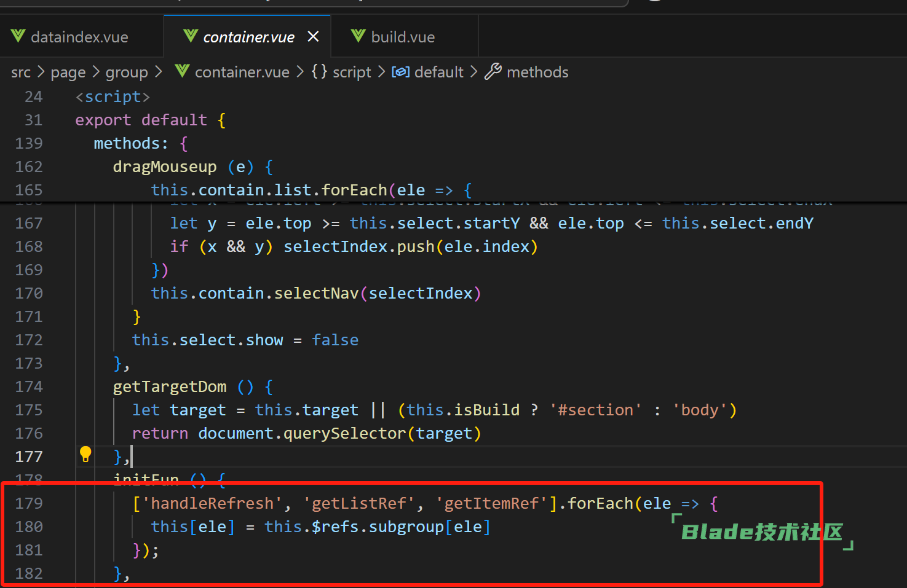The width and height of the screenshot is (907, 588).
Task: Click the Vue icon on dataindex.vue tab
Action: point(18,36)
